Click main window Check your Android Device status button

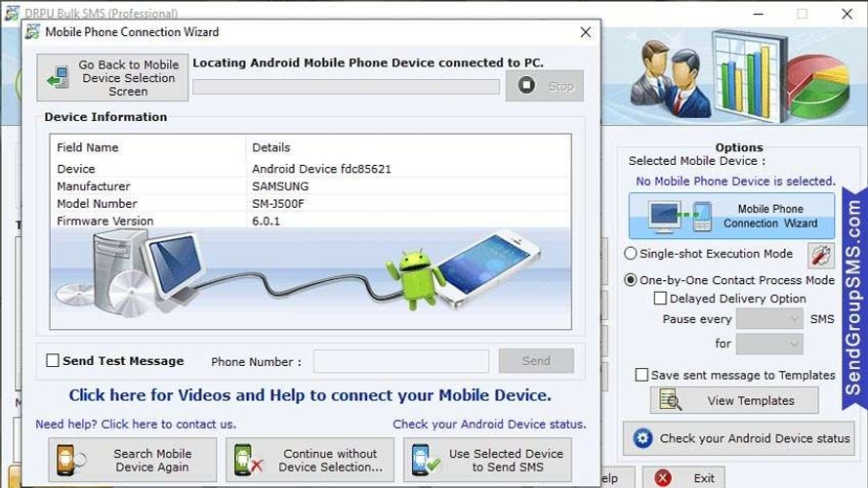pyautogui.click(x=738, y=438)
